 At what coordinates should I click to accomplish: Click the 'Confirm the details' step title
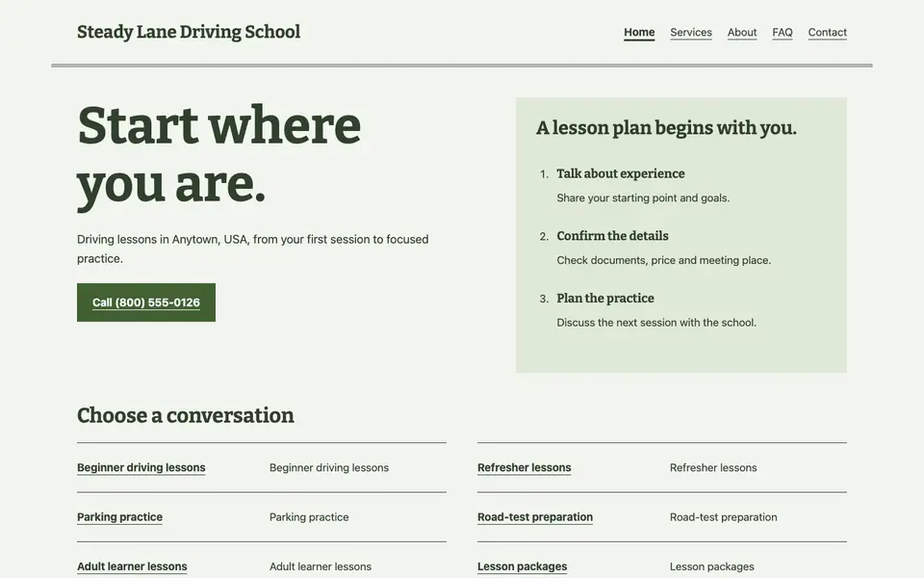(612, 236)
